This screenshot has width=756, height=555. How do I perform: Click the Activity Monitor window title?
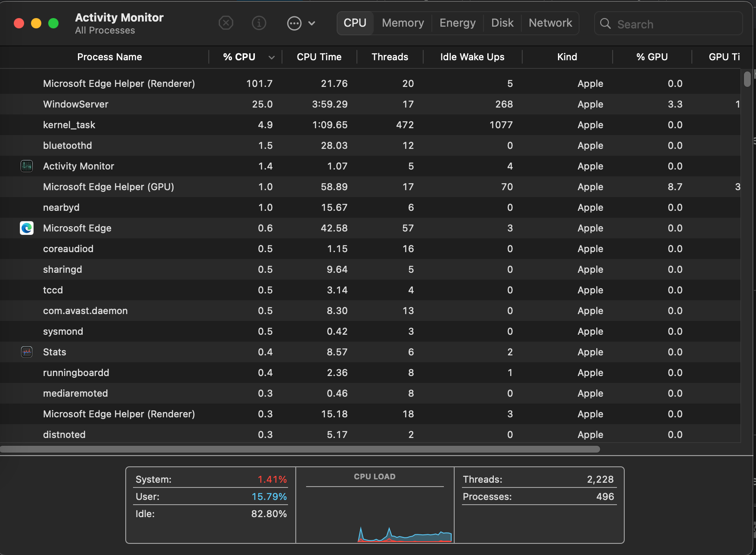click(119, 17)
